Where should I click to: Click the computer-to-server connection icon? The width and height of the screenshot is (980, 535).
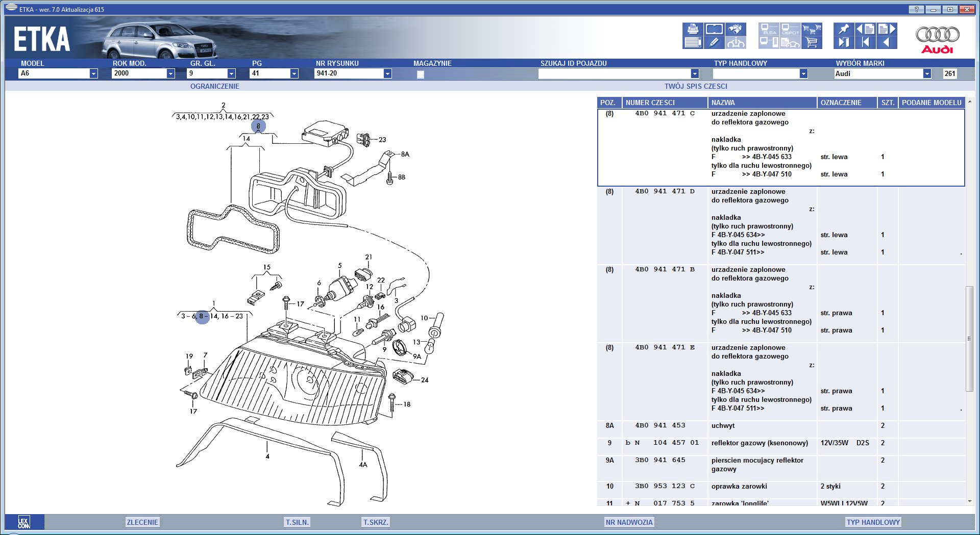pyautogui.click(x=769, y=42)
